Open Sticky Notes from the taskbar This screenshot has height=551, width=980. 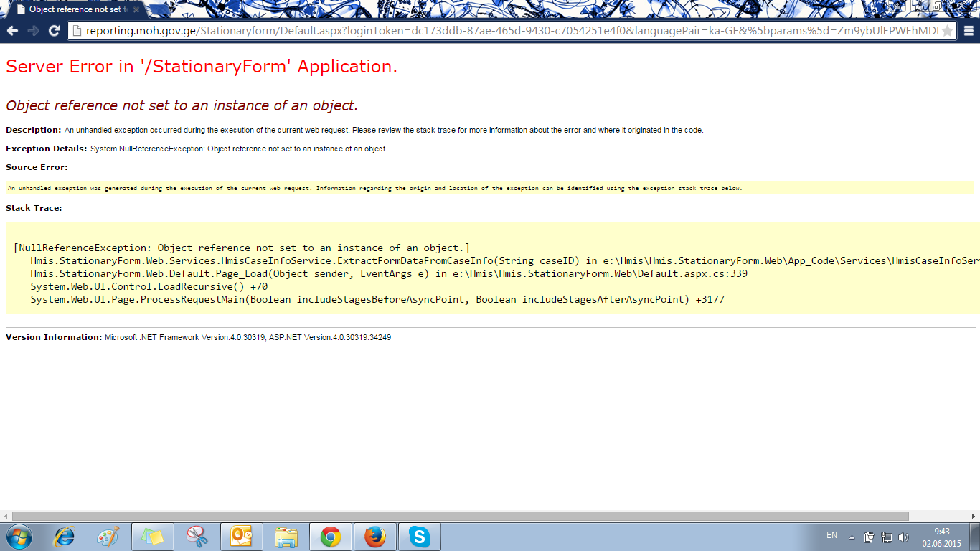click(152, 537)
